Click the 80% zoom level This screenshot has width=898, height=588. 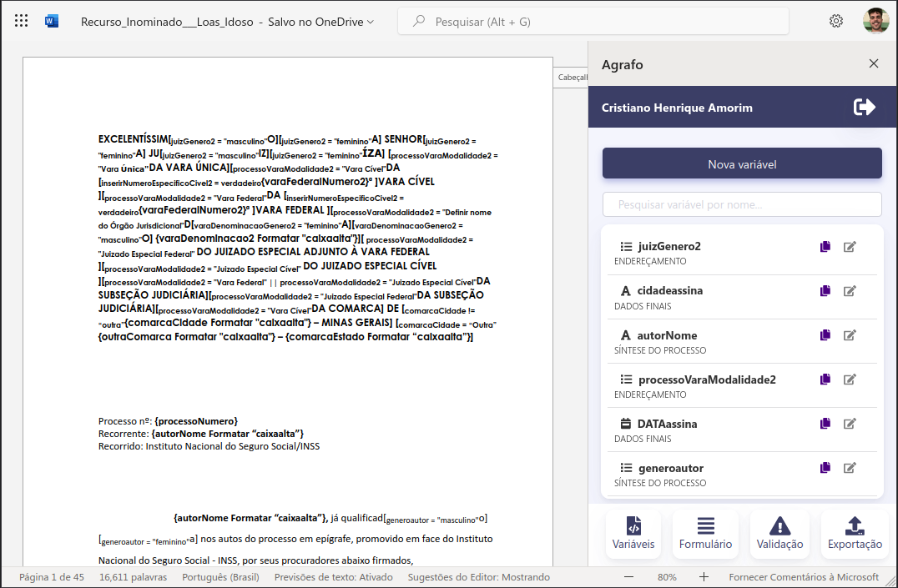pos(667,577)
